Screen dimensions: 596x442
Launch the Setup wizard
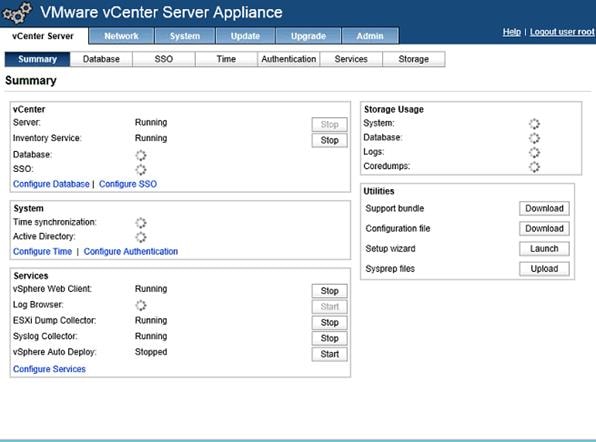point(544,249)
